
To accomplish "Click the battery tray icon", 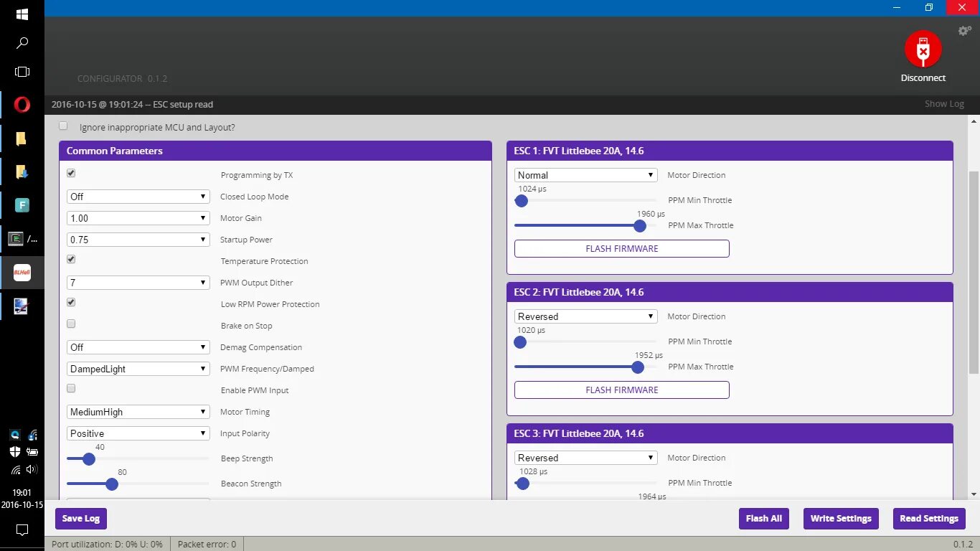I will tap(32, 452).
